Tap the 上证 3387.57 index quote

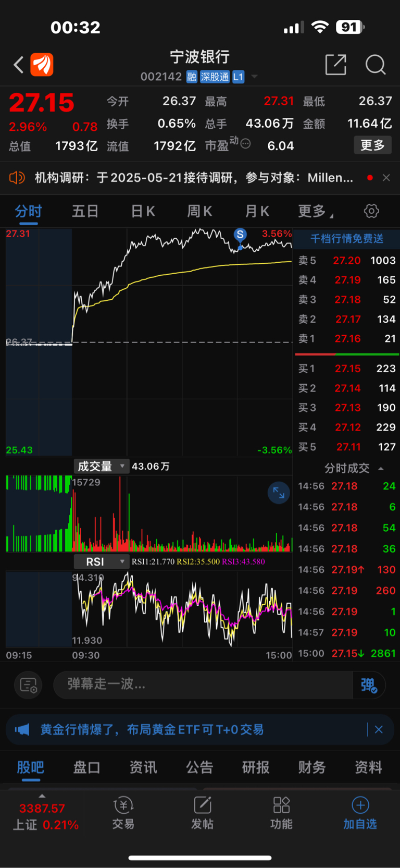45,816
